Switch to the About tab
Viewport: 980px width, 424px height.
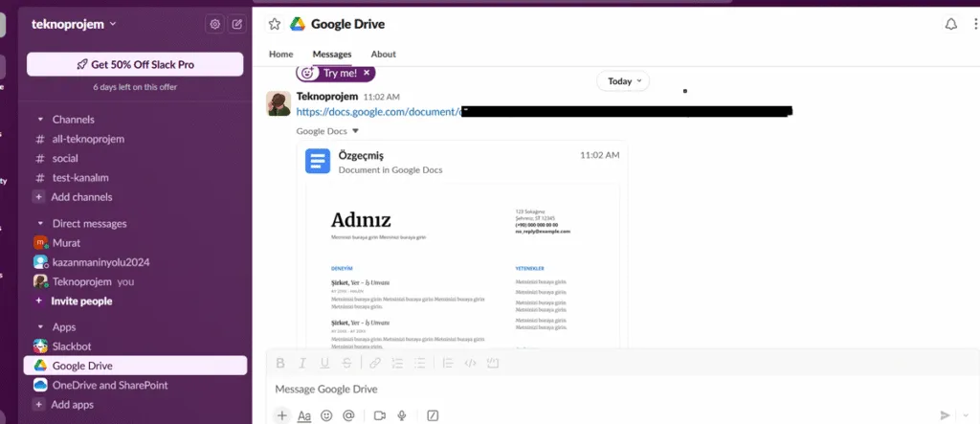pos(383,55)
